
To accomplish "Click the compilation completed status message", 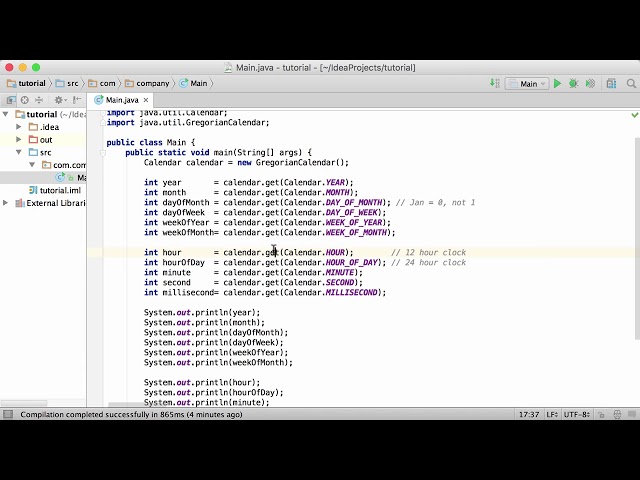I will click(131, 415).
